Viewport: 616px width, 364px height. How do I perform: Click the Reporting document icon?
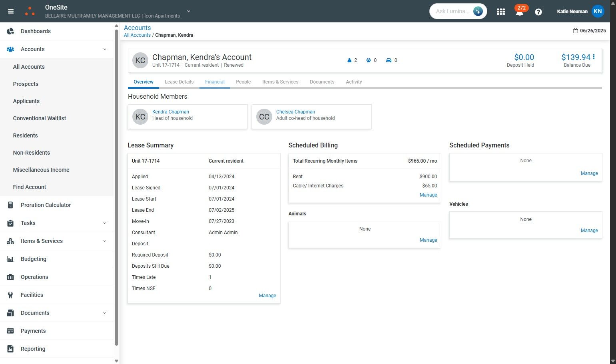(11, 349)
